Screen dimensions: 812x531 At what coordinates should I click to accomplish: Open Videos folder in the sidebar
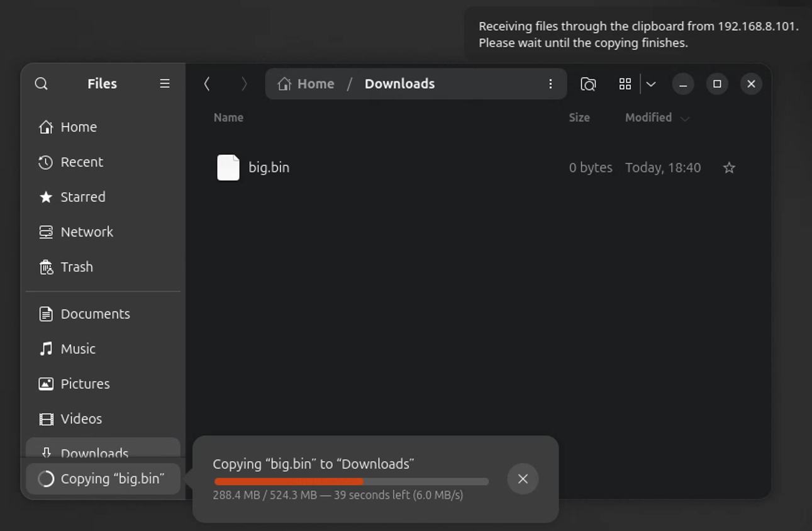103,418
